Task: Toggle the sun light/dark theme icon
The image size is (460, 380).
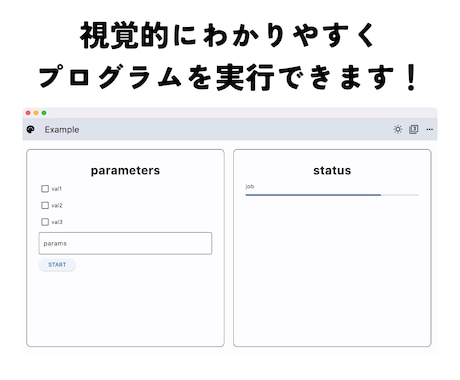Action: pos(397,129)
